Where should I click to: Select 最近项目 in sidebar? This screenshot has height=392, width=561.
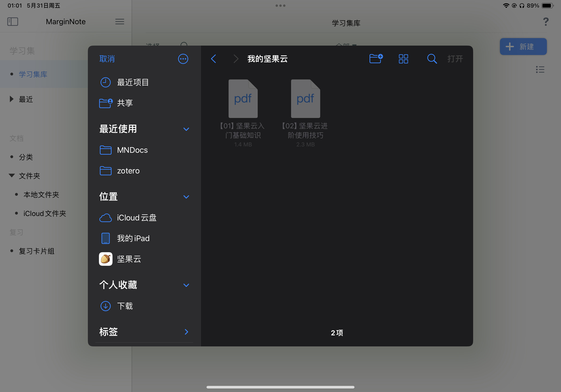click(133, 82)
